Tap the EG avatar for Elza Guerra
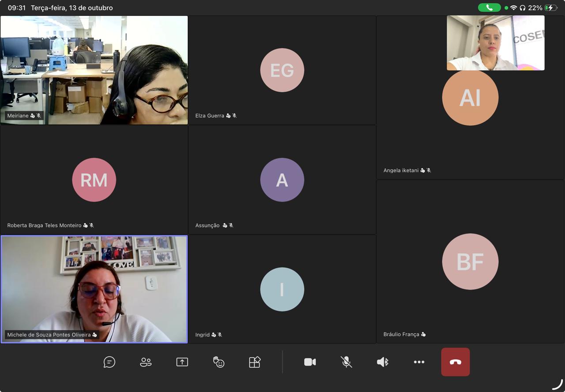Image resolution: width=565 pixels, height=392 pixels. (282, 70)
